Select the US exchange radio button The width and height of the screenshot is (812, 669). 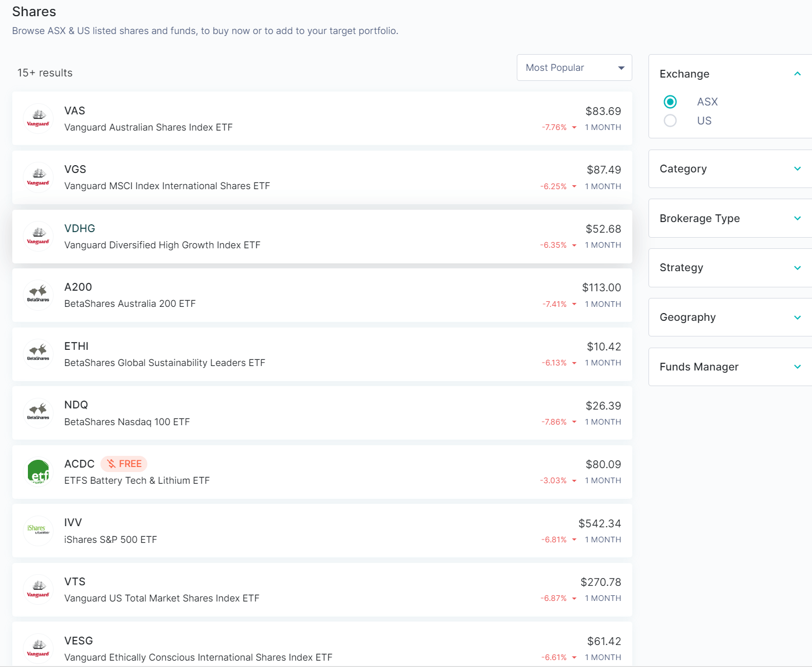tap(670, 121)
